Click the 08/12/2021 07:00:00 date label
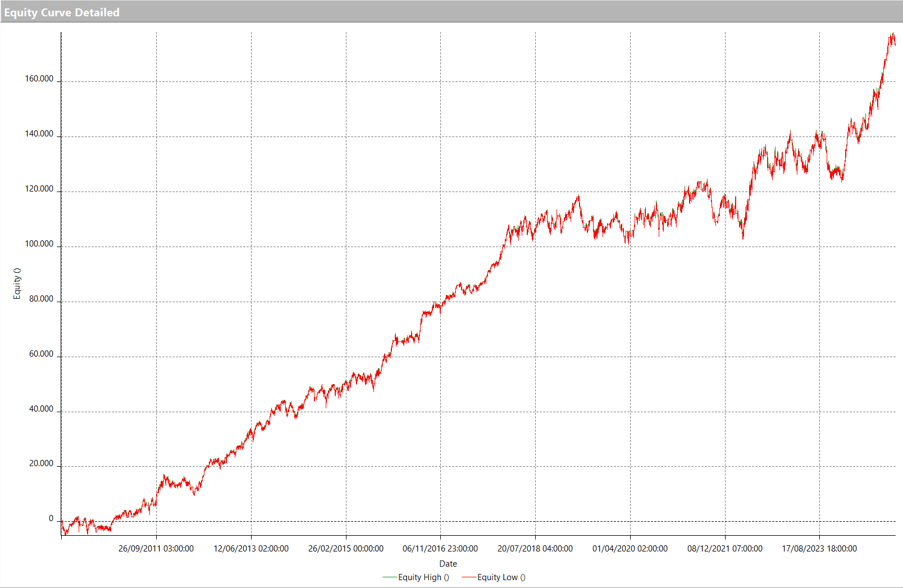The height and width of the screenshot is (588, 903). pos(725,549)
